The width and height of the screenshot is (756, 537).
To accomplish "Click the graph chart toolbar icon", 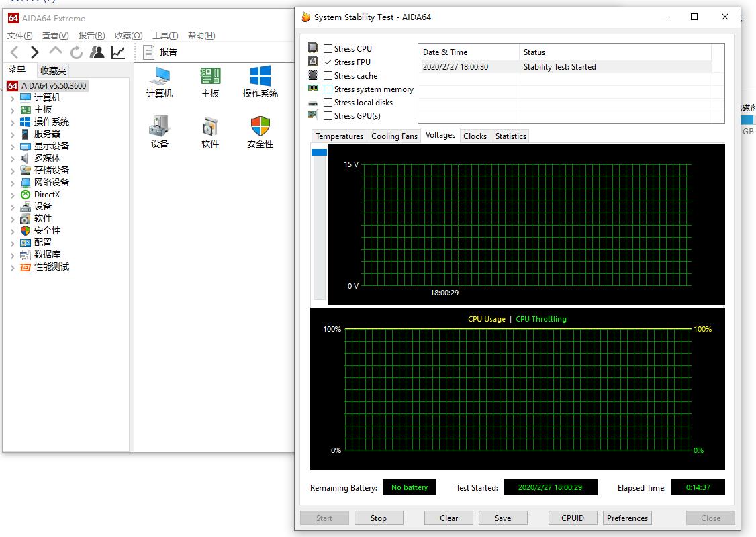I will tap(118, 52).
